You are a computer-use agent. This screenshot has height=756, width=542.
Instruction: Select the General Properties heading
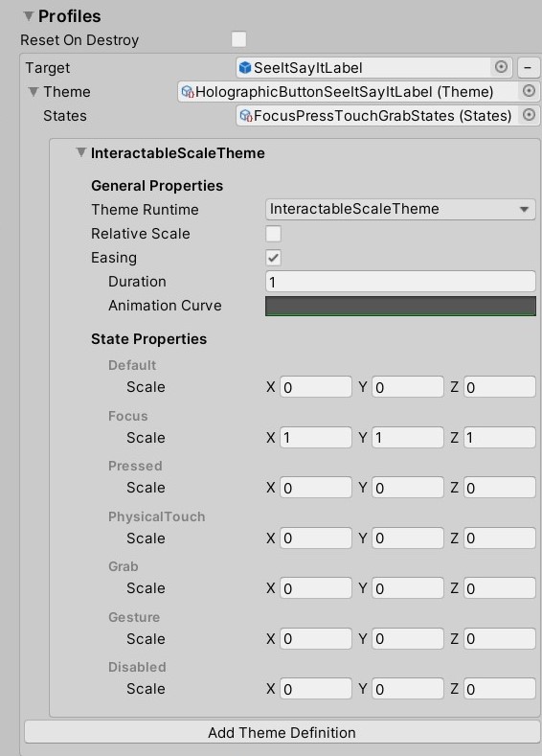click(157, 186)
